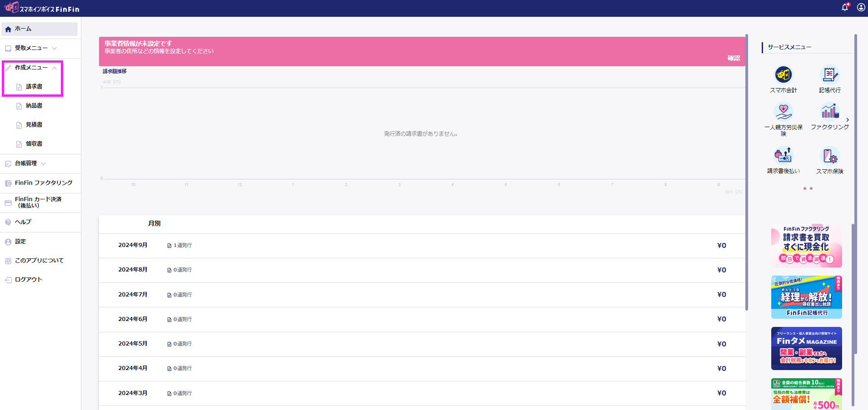868x410 pixels.
Task: Open 納品書 in the sidebar
Action: (34, 106)
